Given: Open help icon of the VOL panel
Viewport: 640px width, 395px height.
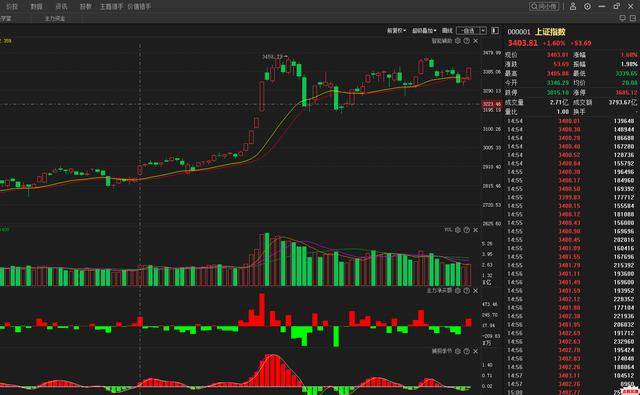Looking at the screenshot, I should coord(467,230).
